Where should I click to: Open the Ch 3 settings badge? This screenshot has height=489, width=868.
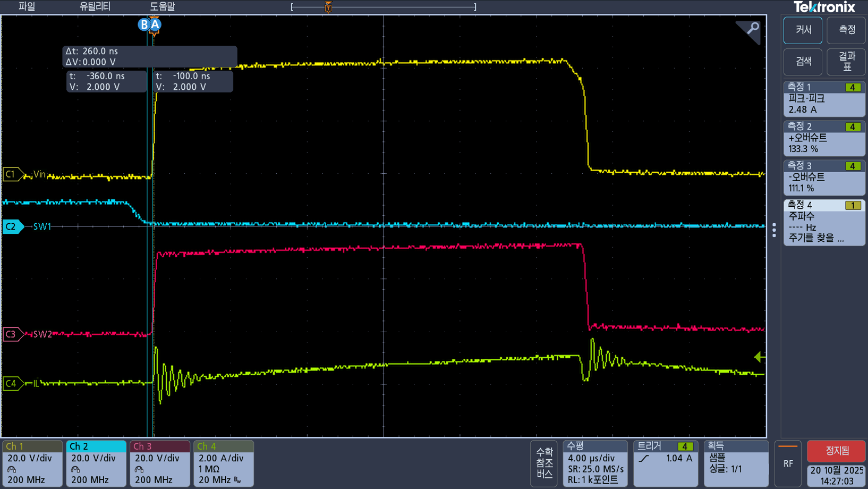pyautogui.click(x=160, y=463)
